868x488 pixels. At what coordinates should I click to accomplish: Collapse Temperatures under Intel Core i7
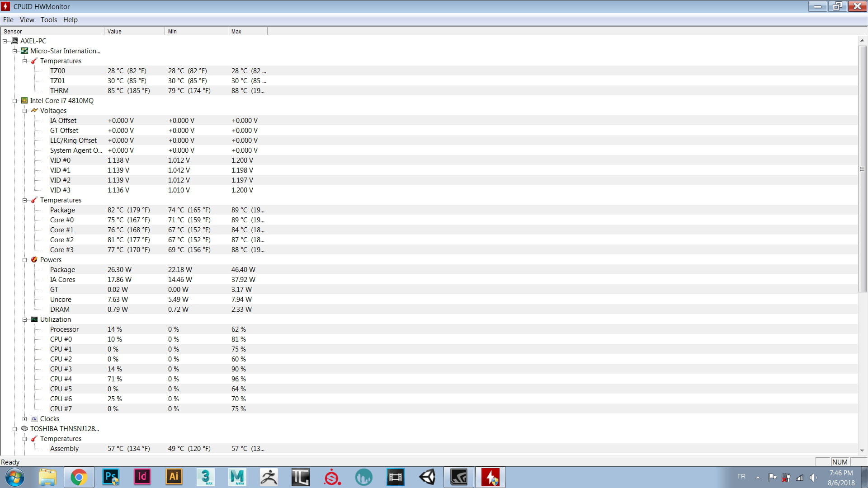(x=25, y=200)
